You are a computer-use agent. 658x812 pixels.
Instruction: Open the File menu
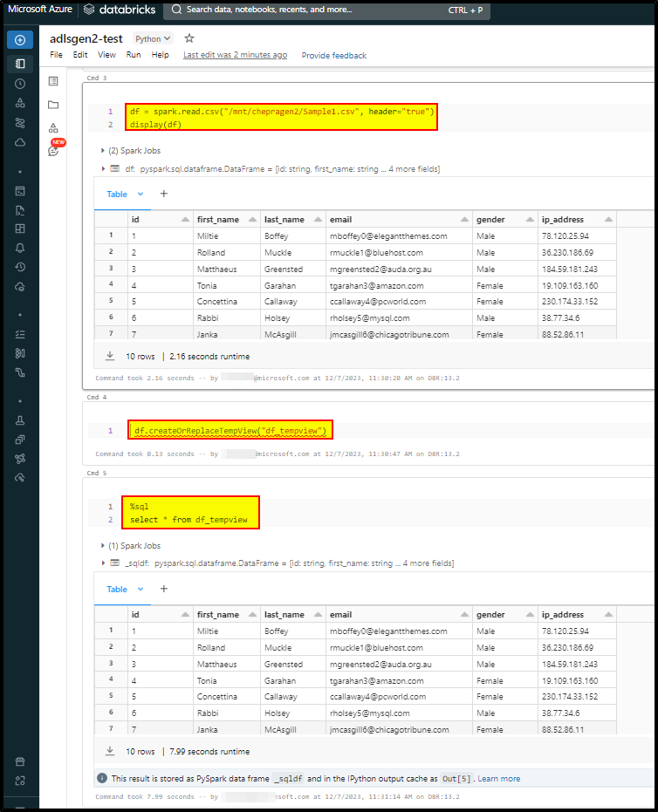point(56,55)
